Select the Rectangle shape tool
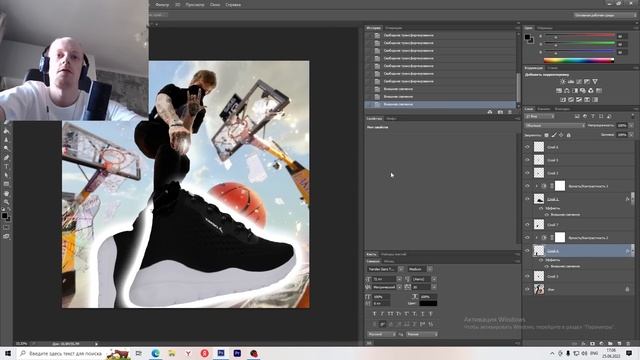640x360 pixels. point(7,184)
